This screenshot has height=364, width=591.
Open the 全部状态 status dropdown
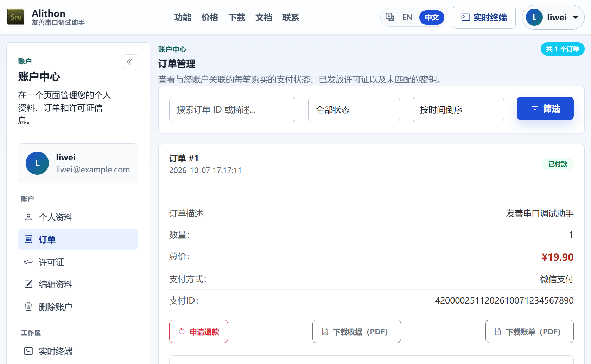click(354, 110)
